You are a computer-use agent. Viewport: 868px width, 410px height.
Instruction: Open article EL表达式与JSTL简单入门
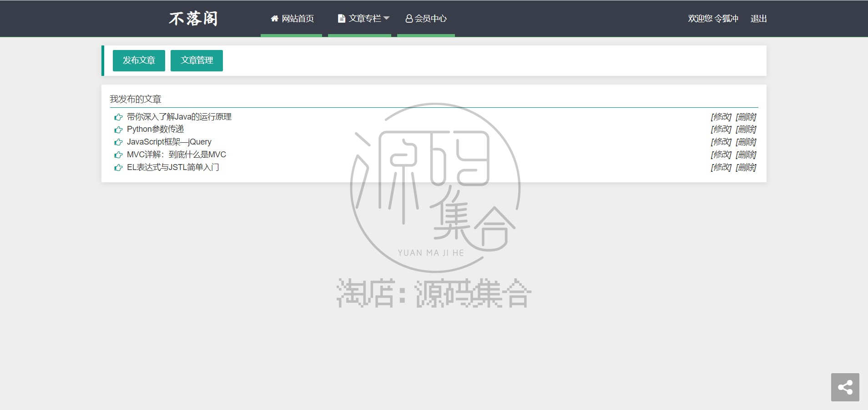[x=173, y=167]
